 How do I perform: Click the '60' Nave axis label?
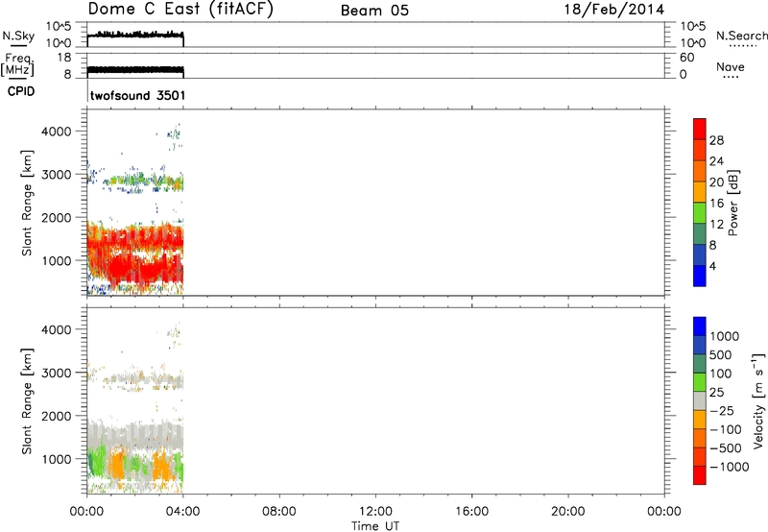(x=686, y=58)
